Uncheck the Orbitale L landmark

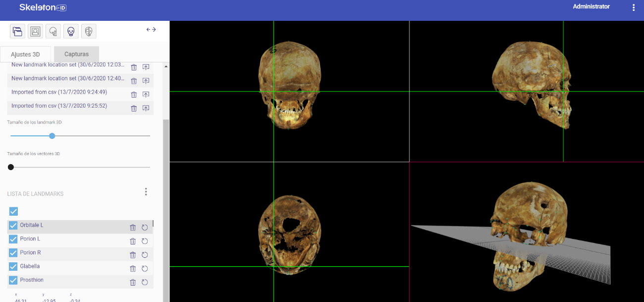(x=13, y=225)
